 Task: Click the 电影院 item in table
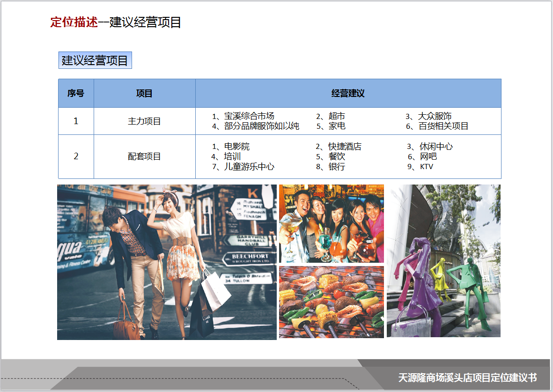(x=236, y=147)
